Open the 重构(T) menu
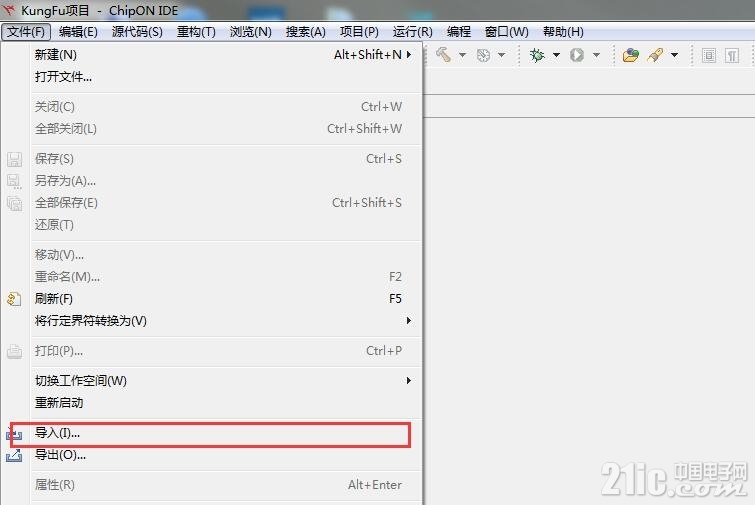 [196, 32]
